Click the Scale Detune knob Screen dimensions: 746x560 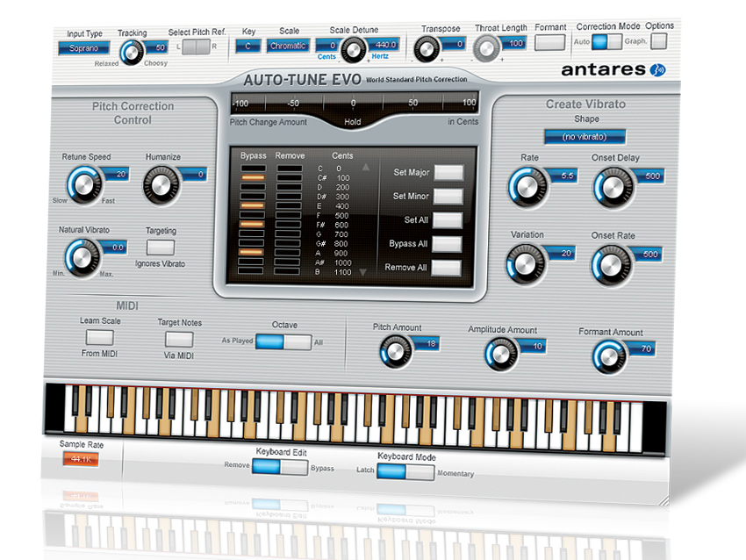point(353,50)
